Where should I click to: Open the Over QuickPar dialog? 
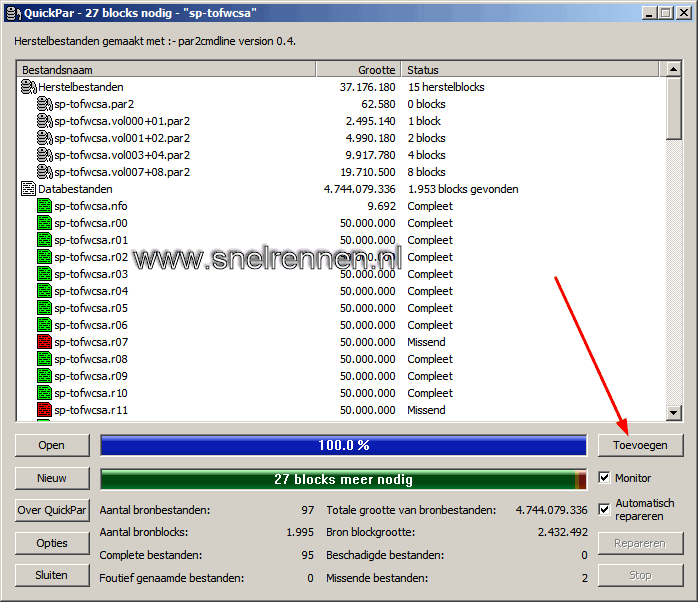coord(52,510)
